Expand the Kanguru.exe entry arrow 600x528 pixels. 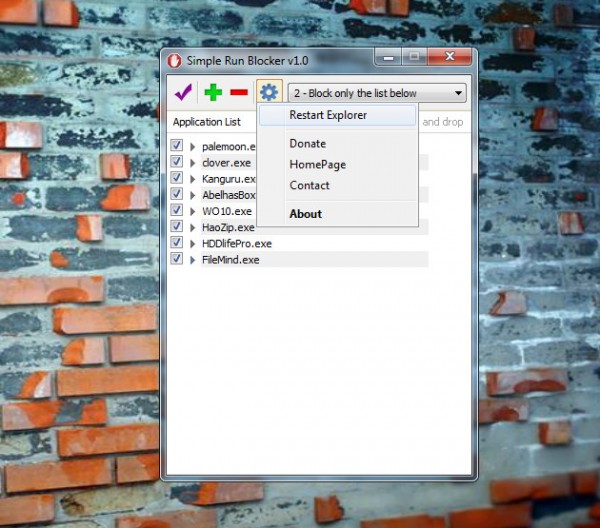(x=192, y=179)
